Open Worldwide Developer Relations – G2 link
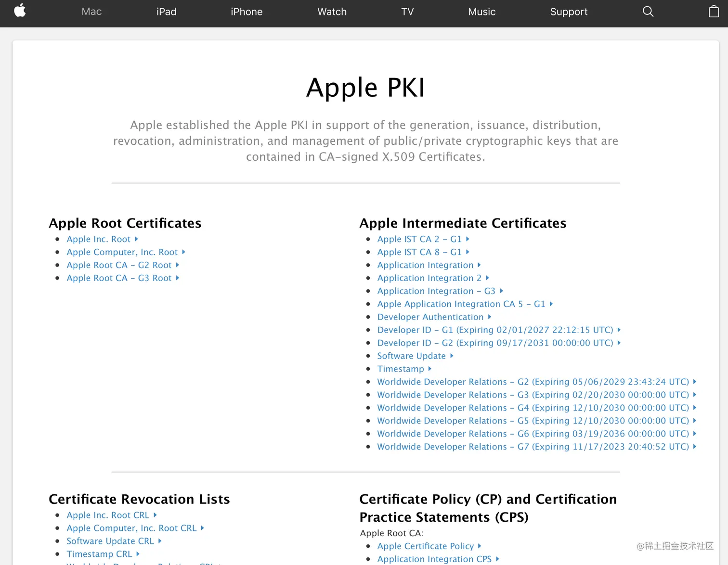Screen dimensions: 728x565 tap(537, 382)
